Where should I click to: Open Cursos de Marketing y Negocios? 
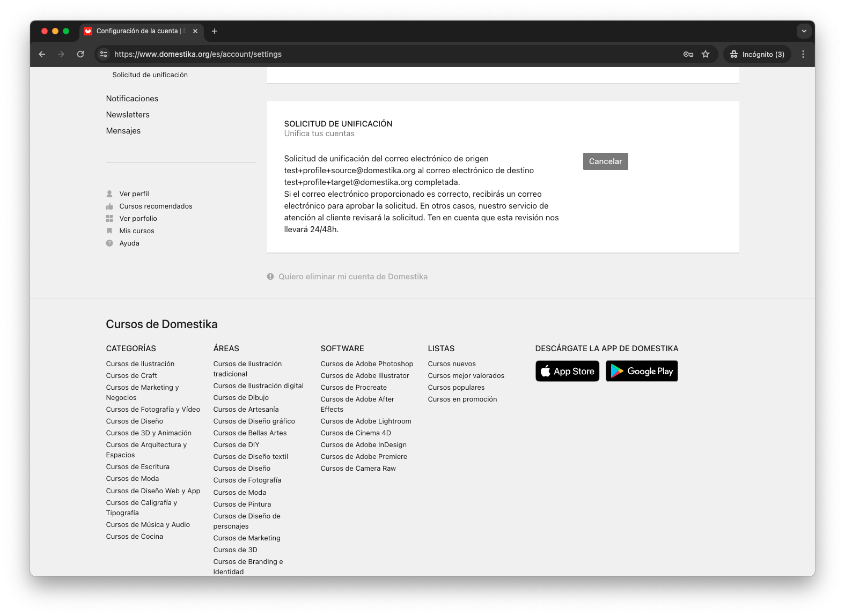(x=142, y=392)
